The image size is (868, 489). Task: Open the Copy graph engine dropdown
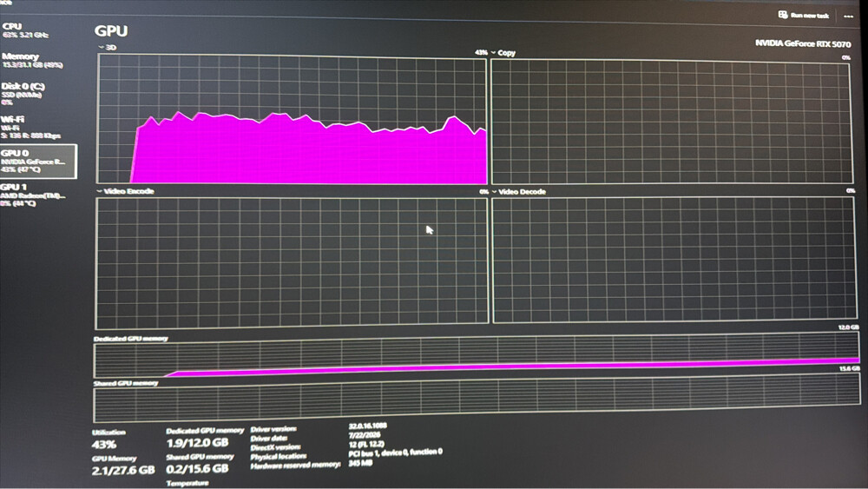pos(493,53)
